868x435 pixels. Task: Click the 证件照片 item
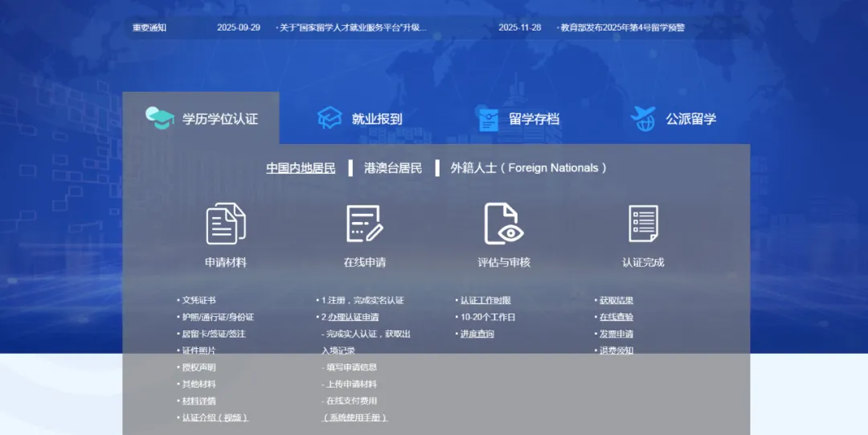199,351
